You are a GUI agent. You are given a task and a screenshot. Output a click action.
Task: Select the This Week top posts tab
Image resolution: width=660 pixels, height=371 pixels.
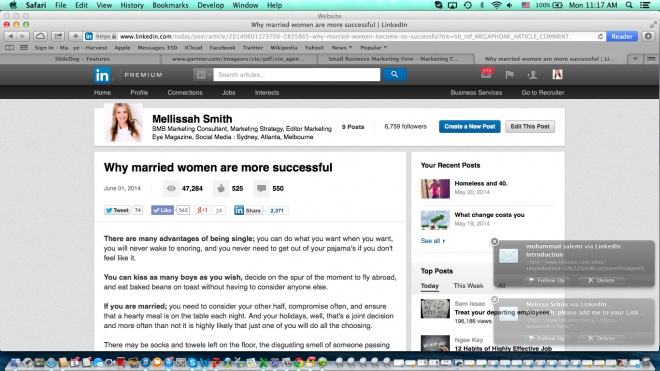click(x=468, y=286)
